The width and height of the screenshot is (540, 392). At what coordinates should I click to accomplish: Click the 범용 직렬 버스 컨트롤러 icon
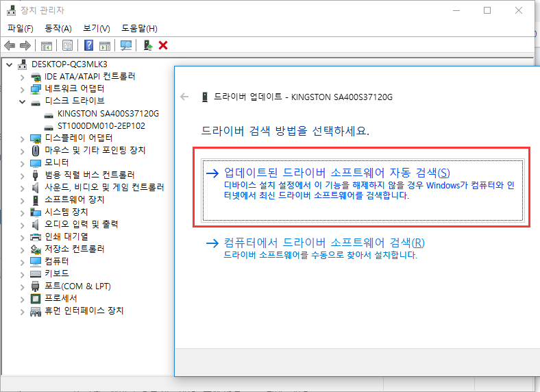coord(35,175)
